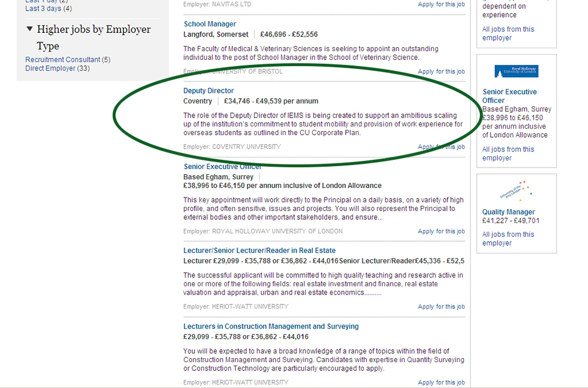Open the School Manager job listing
Viewport: 588px width, 388px height.
click(x=210, y=24)
